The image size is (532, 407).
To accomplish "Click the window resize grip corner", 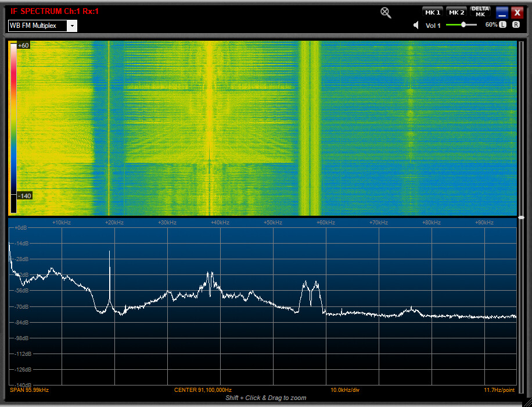I will click(x=526, y=402).
